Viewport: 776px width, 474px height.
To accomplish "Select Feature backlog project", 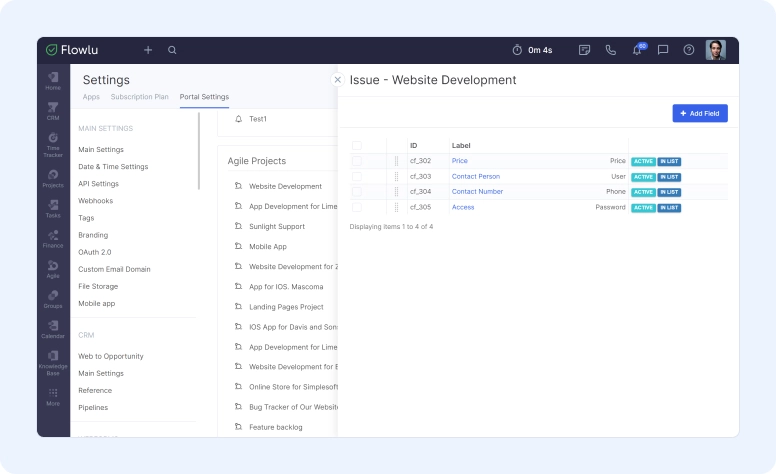I will pos(276,427).
